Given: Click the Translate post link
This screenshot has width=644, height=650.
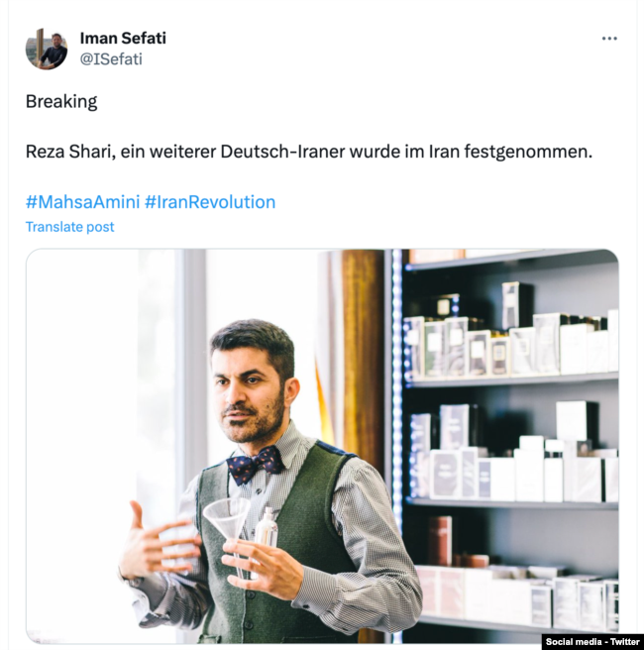Looking at the screenshot, I should (x=69, y=227).
